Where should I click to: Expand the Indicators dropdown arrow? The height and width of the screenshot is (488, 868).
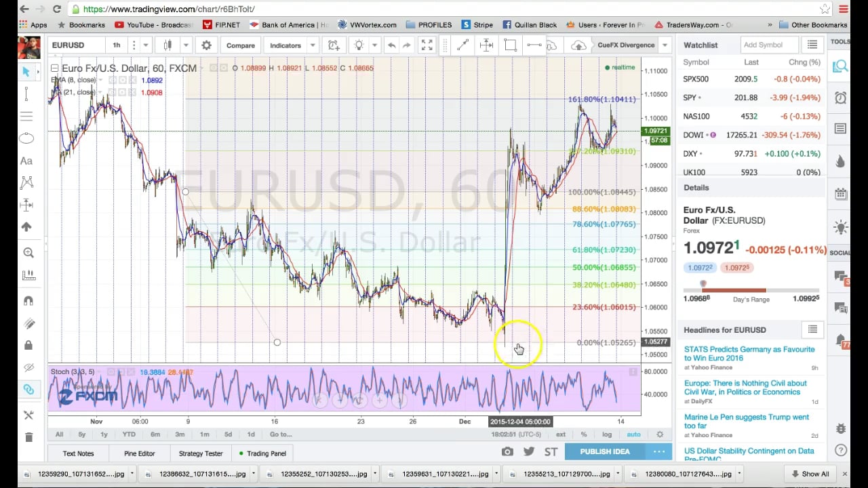click(313, 45)
